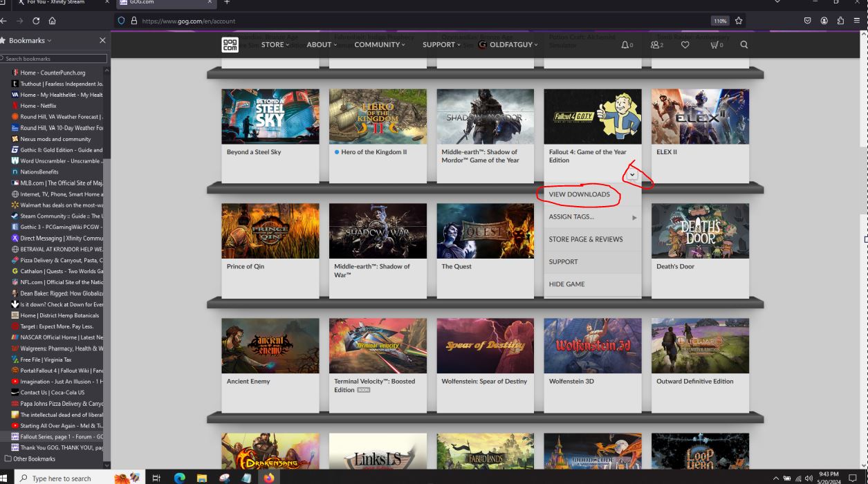Show hidden system tray icons

tap(776, 478)
